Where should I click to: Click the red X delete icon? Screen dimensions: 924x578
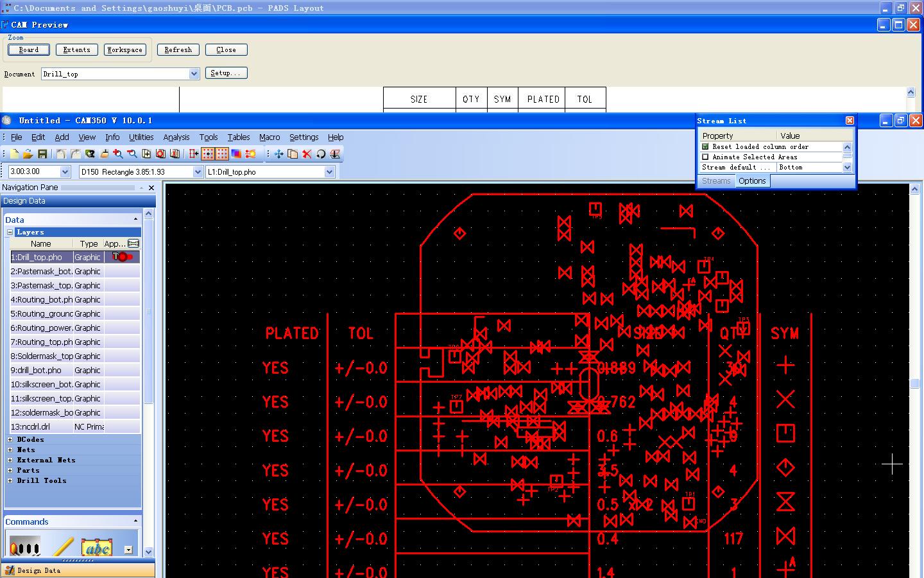click(x=307, y=154)
